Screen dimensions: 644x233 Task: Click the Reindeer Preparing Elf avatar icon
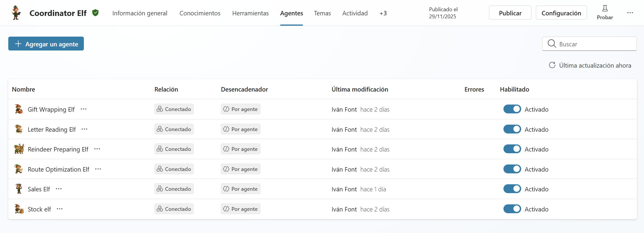point(19,149)
